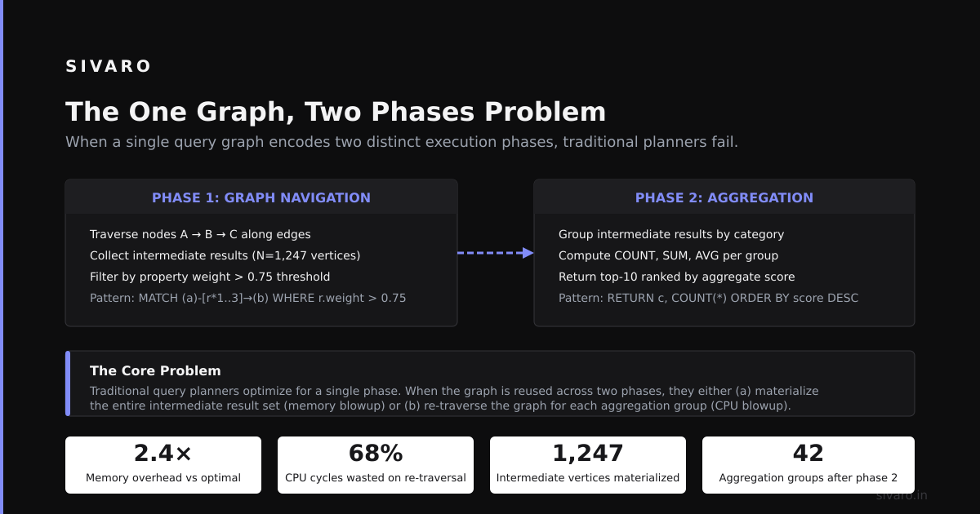This screenshot has height=514, width=980.
Task: Click The Core Problem heading
Action: [x=155, y=370]
